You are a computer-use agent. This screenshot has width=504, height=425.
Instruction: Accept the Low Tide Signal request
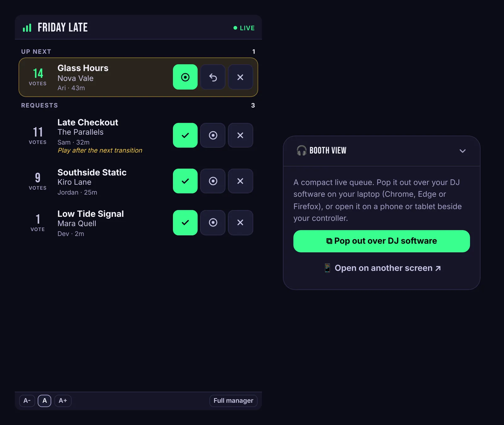(185, 223)
